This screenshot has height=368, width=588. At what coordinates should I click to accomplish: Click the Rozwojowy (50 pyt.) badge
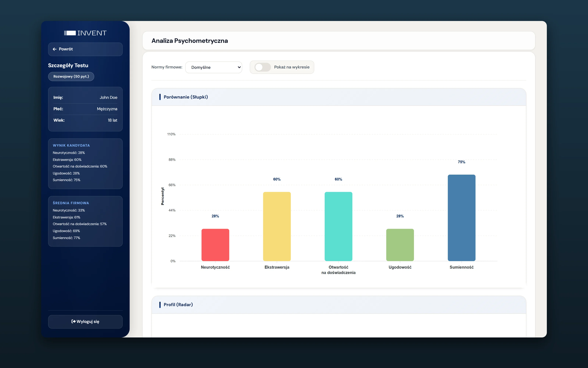pos(71,76)
